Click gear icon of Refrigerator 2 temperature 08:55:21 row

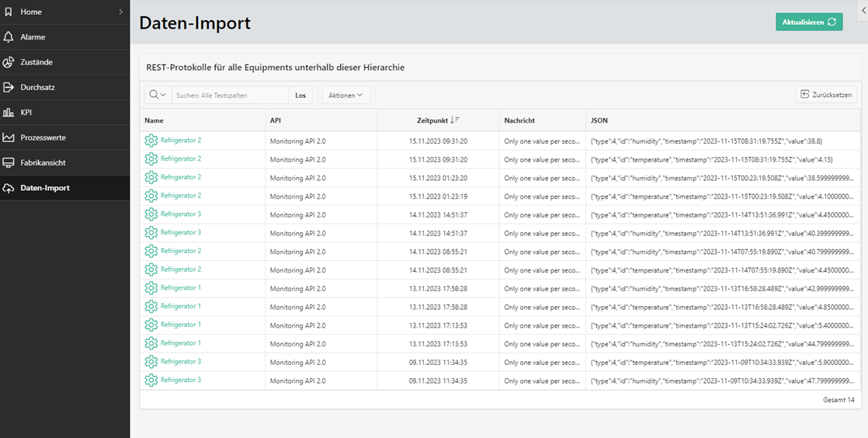(151, 269)
